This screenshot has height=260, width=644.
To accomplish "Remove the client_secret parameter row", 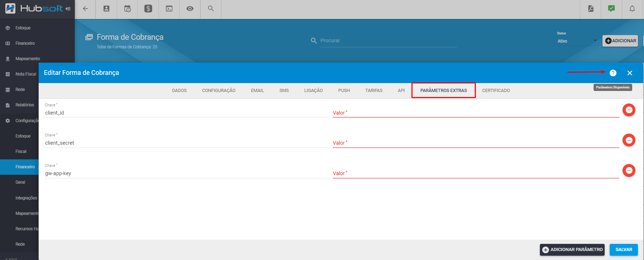I will point(629,140).
